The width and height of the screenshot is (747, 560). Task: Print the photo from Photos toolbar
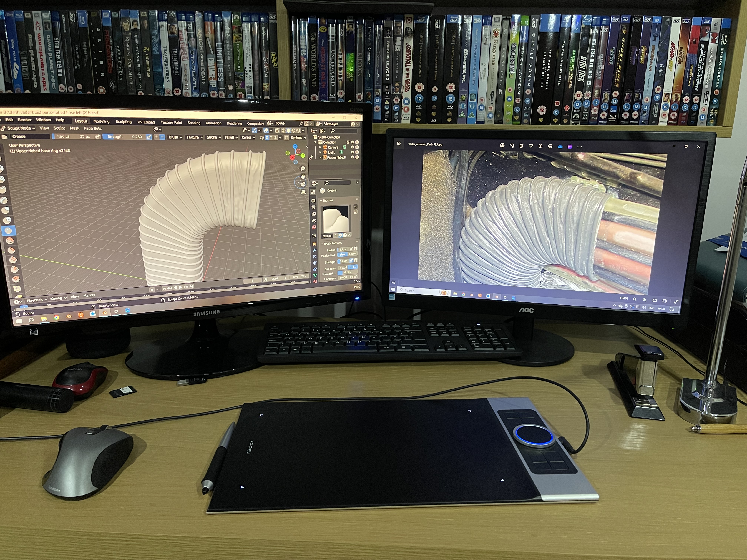pos(550,146)
